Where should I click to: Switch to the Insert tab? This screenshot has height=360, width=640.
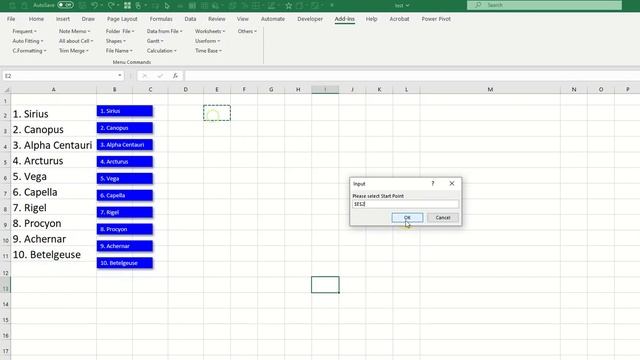[63, 19]
